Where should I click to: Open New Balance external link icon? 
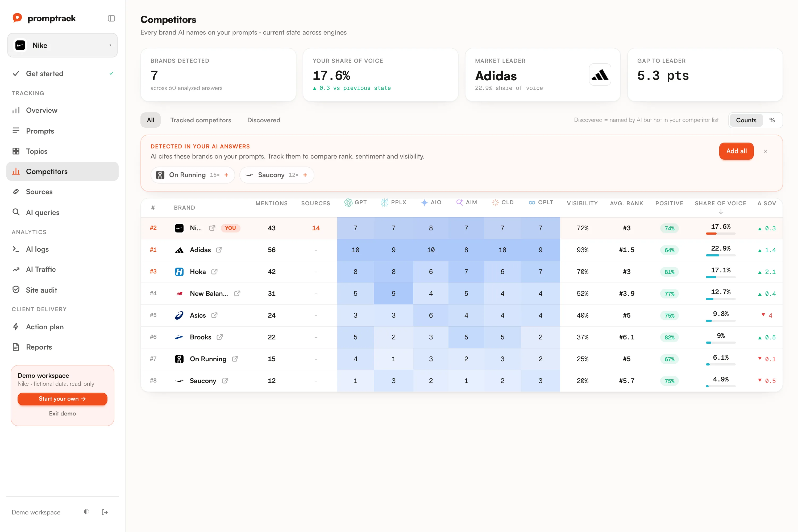[237, 293]
